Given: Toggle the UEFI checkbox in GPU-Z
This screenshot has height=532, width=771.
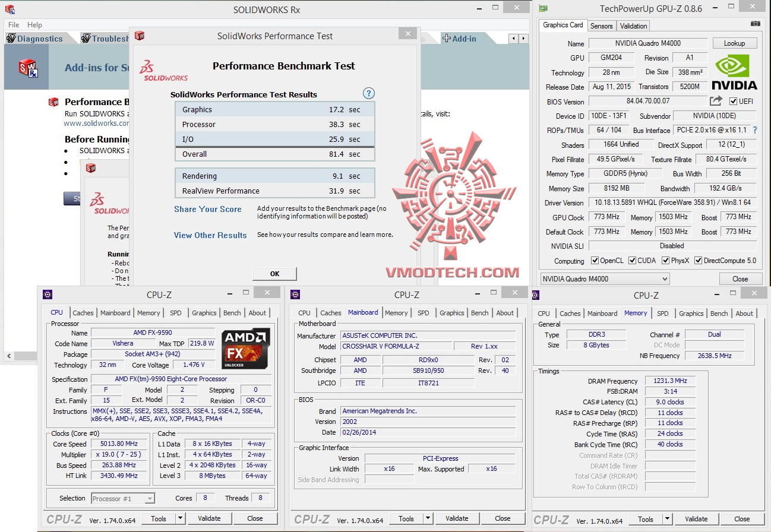Looking at the screenshot, I should (x=733, y=102).
